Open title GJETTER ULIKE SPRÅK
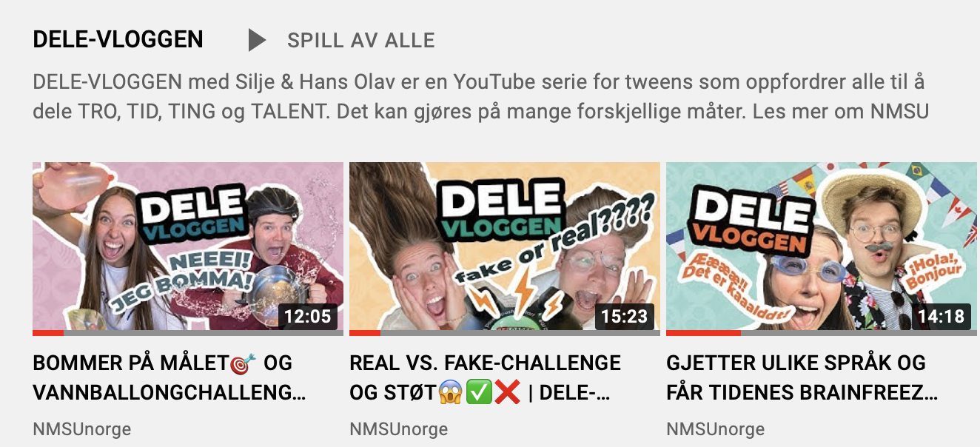The image size is (980, 447). (x=802, y=377)
